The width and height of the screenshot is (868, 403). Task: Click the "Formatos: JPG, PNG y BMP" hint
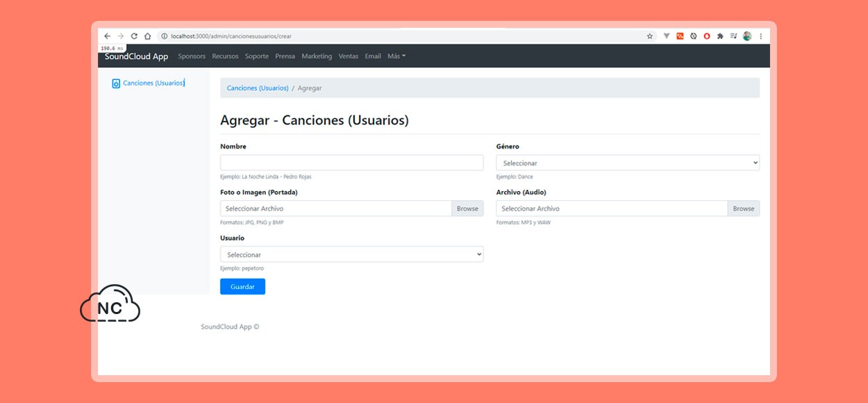click(252, 223)
